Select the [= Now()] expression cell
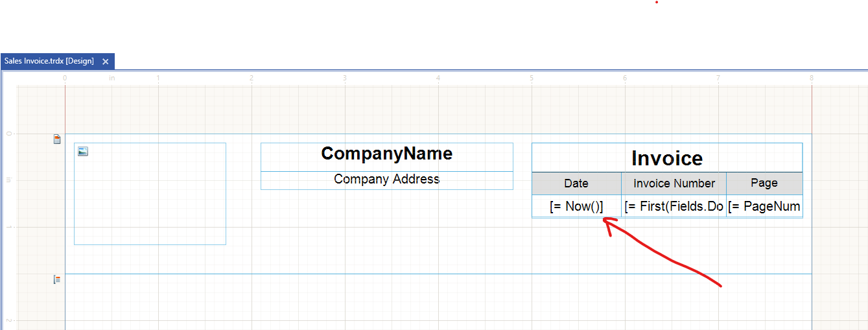868x330 pixels. (576, 206)
